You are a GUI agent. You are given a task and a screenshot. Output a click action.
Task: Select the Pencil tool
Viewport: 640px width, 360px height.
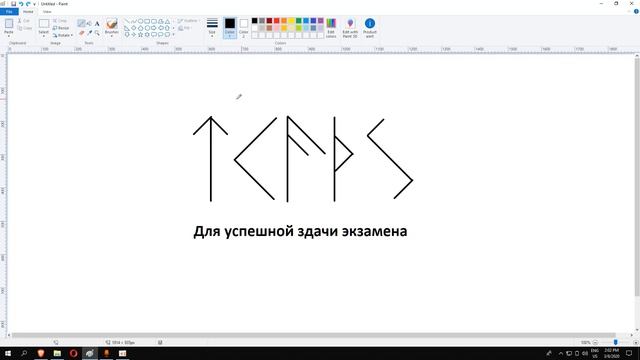(x=81, y=23)
